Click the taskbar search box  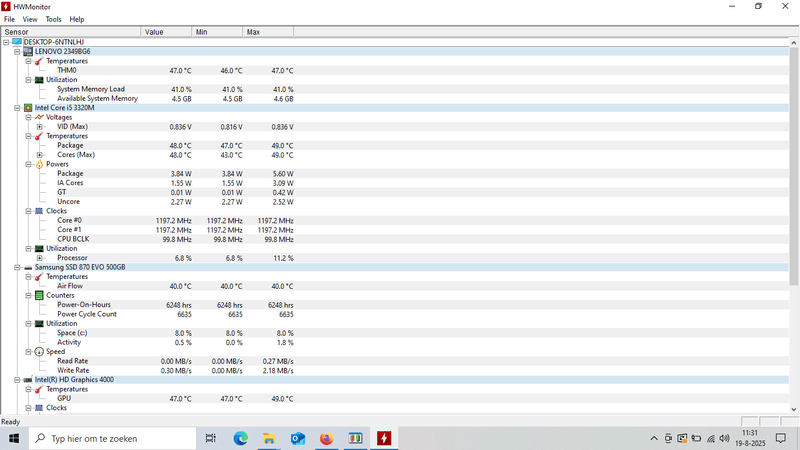[x=112, y=438]
